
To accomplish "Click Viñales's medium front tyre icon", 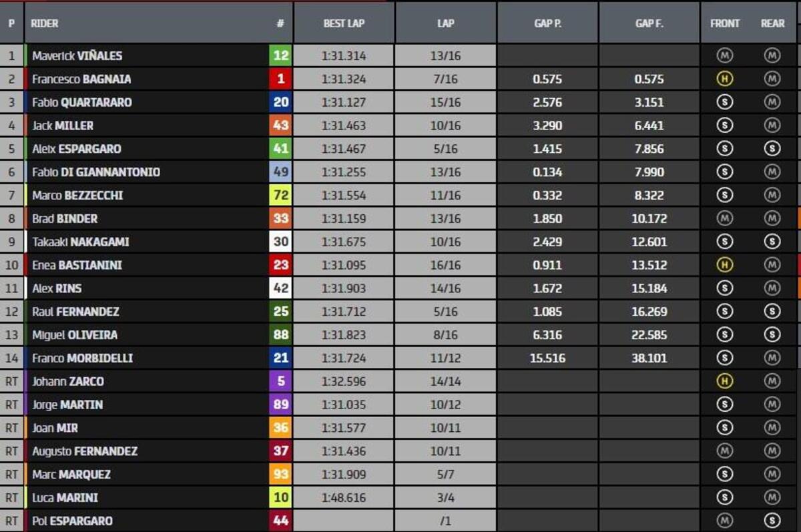I will click(724, 56).
